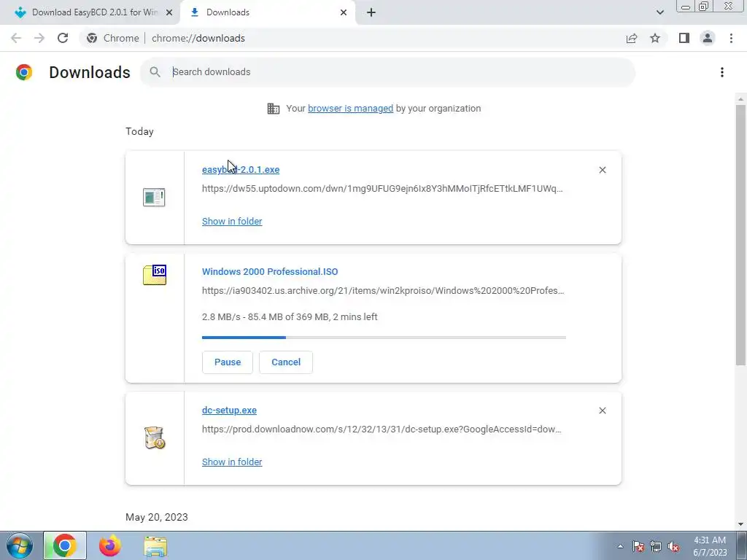Click the share page icon in address bar
This screenshot has width=747, height=560.
[x=632, y=38]
